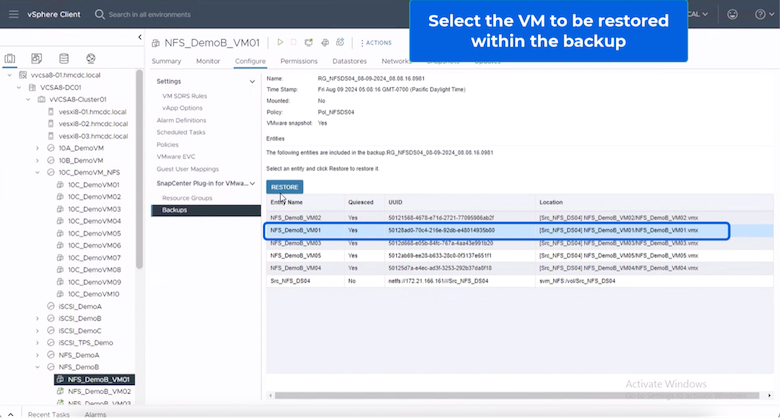Click the search magnifier icon
Viewport: 780px width, 420px height.
(x=99, y=14)
